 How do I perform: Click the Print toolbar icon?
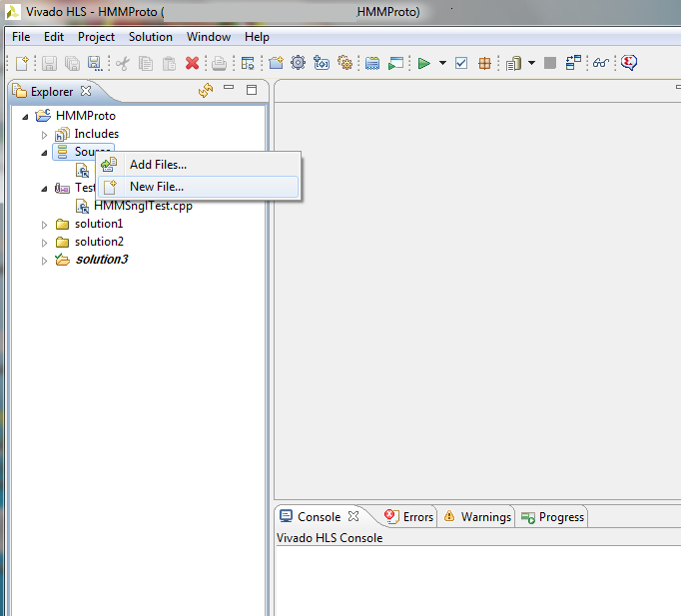click(219, 63)
